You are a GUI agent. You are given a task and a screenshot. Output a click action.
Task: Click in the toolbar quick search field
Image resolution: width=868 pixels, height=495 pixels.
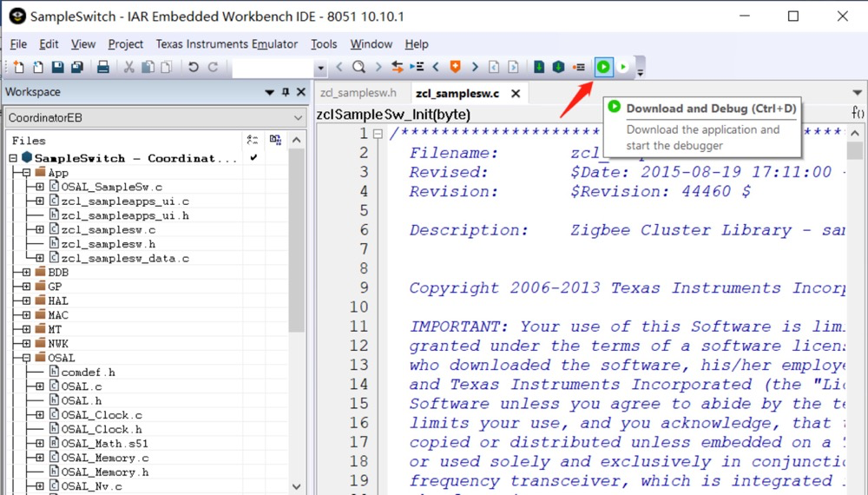[x=273, y=68]
